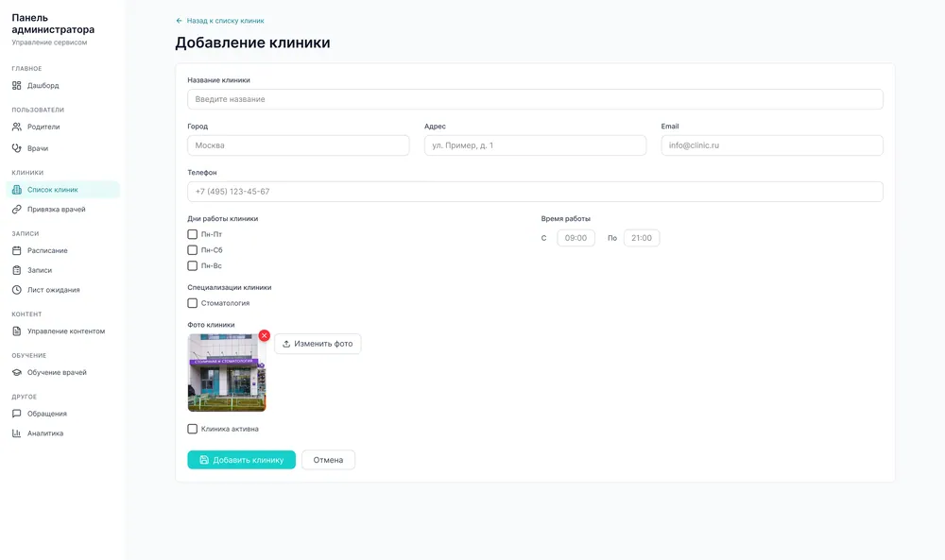Remove clinic photo with red X
The width and height of the screenshot is (945, 560).
(x=264, y=335)
